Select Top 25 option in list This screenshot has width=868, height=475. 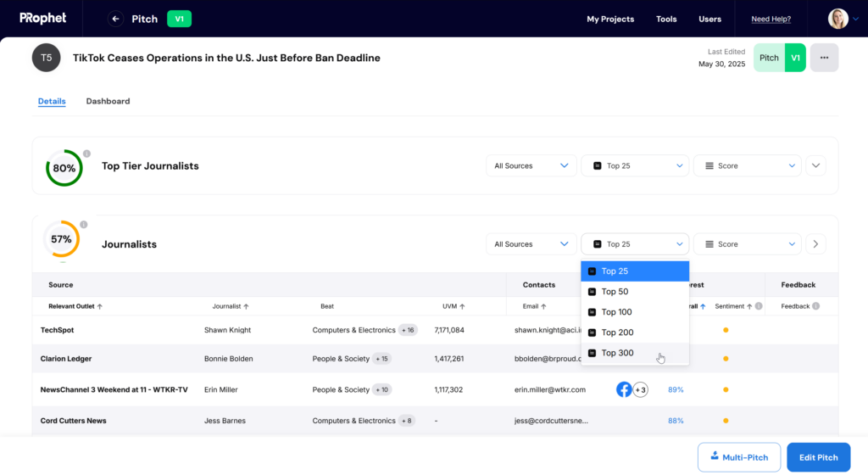pyautogui.click(x=635, y=271)
